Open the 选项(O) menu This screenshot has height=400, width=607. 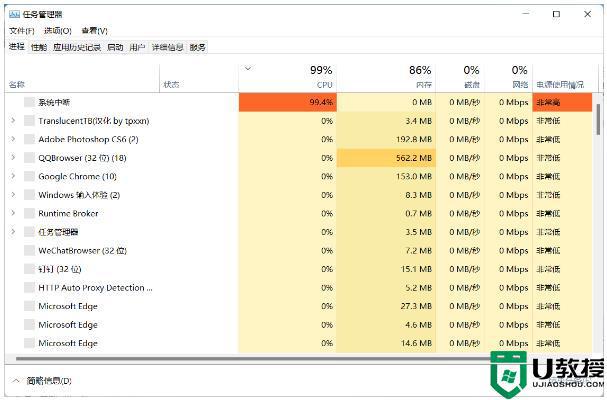click(x=58, y=31)
